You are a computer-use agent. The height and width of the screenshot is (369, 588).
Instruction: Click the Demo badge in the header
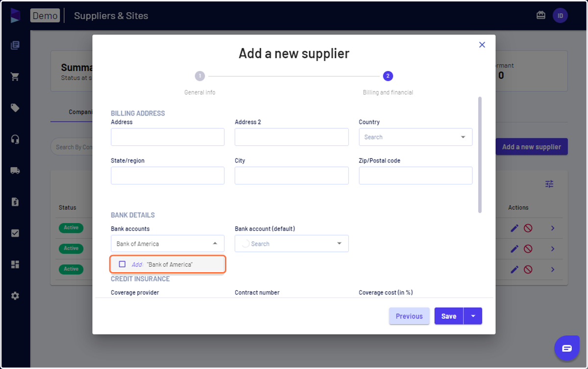(45, 15)
